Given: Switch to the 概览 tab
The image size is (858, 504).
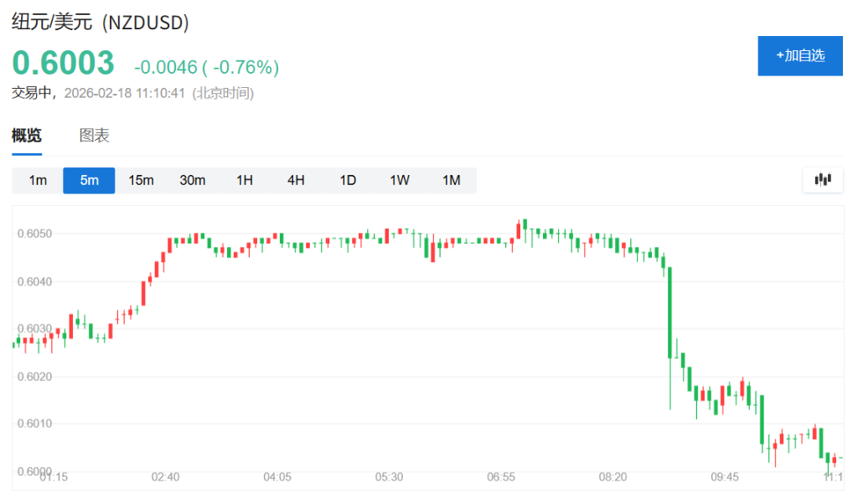Looking at the screenshot, I should pos(27,136).
